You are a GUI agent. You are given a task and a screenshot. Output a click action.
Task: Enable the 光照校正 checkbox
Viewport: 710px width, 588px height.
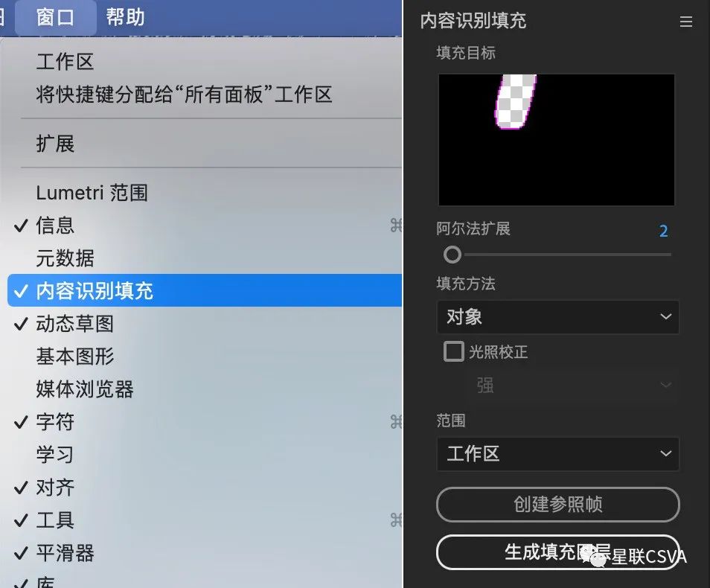(x=454, y=351)
